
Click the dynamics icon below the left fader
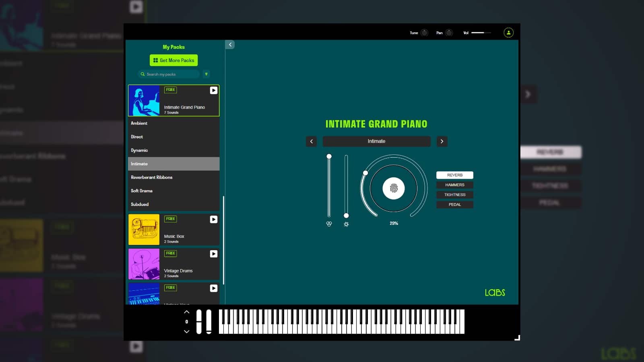coord(329,224)
